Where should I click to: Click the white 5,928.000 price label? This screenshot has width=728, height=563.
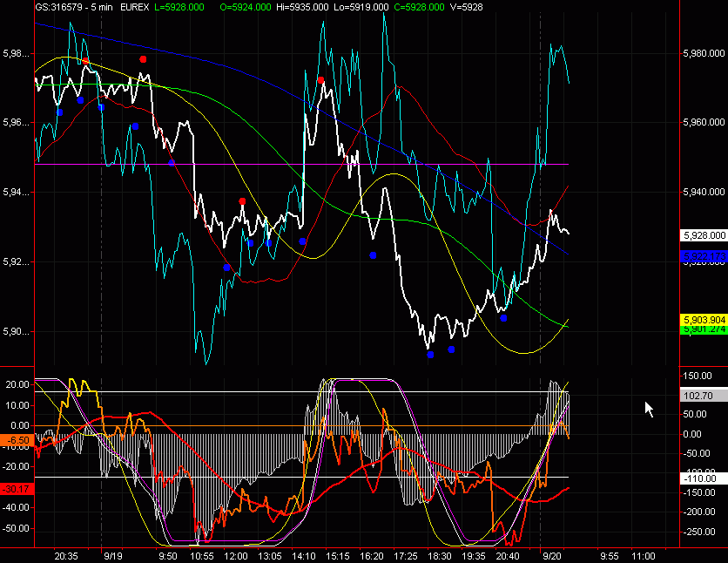(703, 235)
